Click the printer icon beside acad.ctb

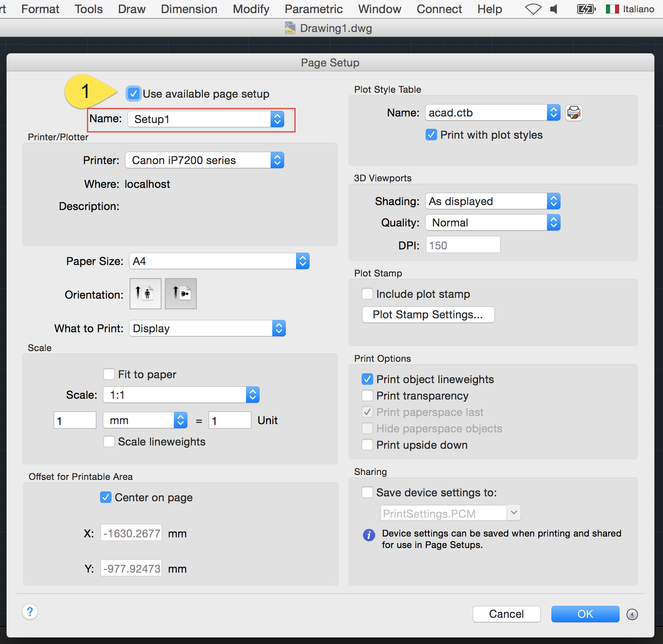pyautogui.click(x=574, y=113)
